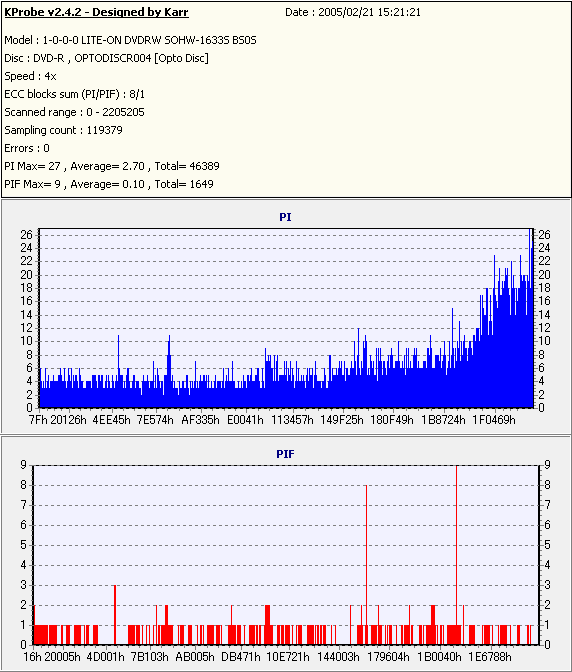
Task: Click the ECC blocks sum line
Action: tap(75, 94)
